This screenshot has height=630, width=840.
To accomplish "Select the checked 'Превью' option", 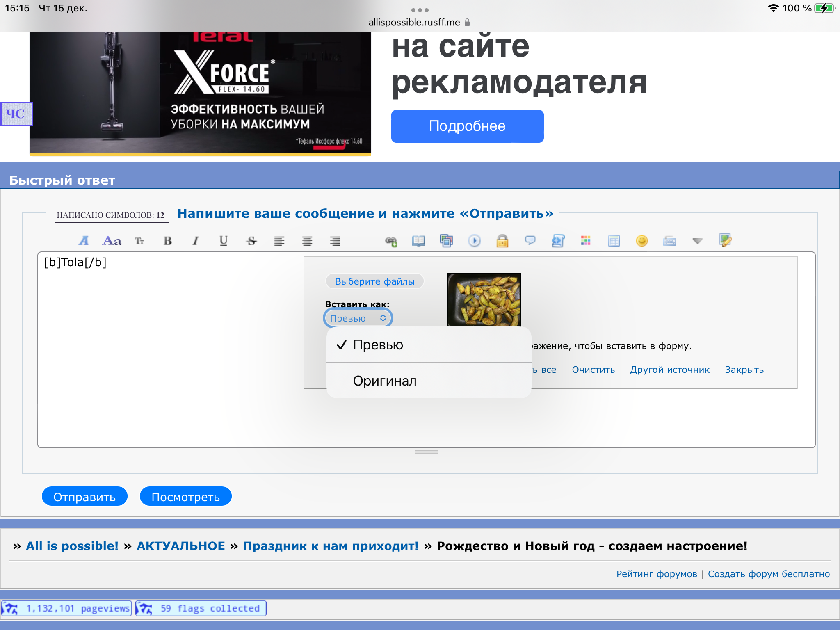I will (x=429, y=345).
